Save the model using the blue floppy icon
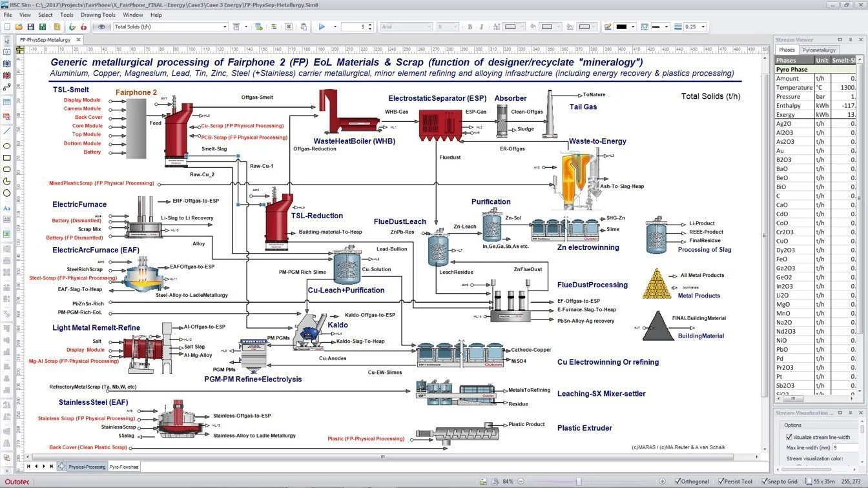This screenshot has width=868, height=488. point(30,26)
